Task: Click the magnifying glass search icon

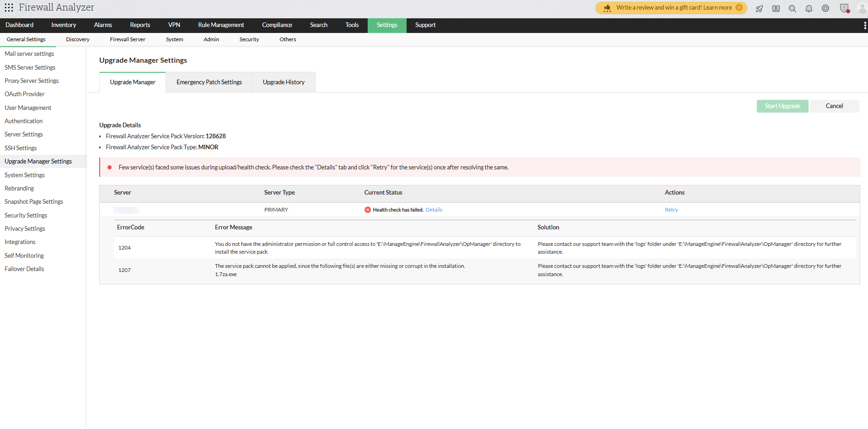Action: click(793, 9)
